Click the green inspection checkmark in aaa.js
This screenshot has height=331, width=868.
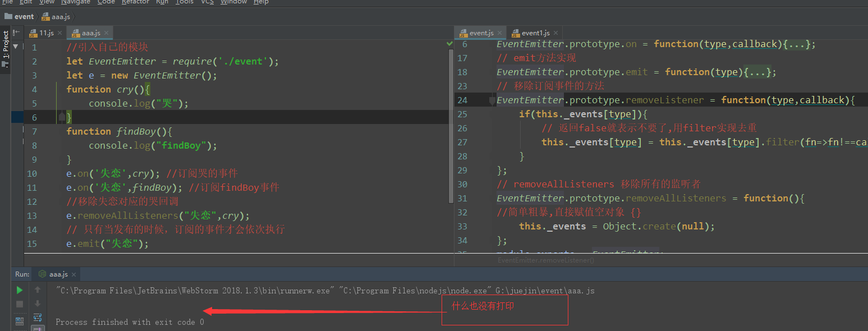click(449, 43)
